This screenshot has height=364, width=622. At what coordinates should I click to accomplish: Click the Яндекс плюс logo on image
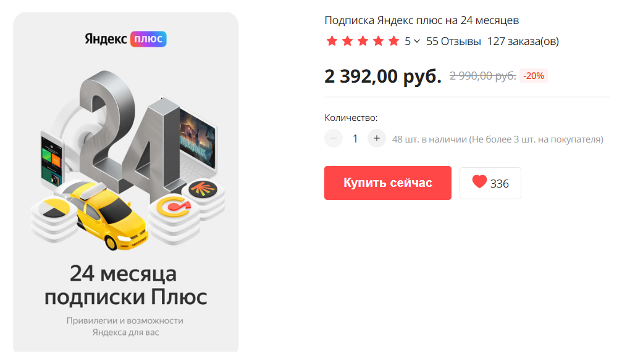tap(125, 39)
